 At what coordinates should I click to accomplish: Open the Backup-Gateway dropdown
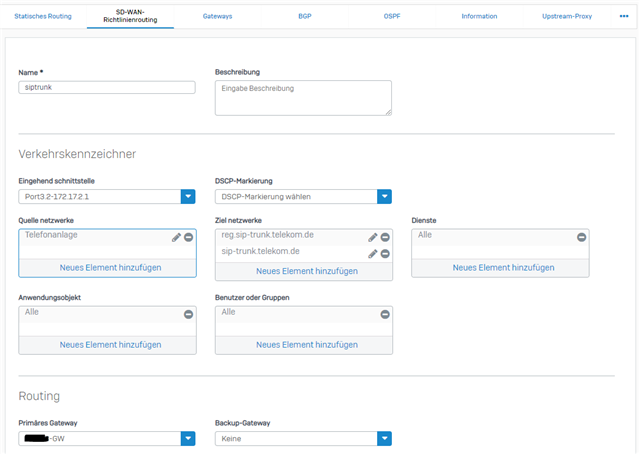385,438
